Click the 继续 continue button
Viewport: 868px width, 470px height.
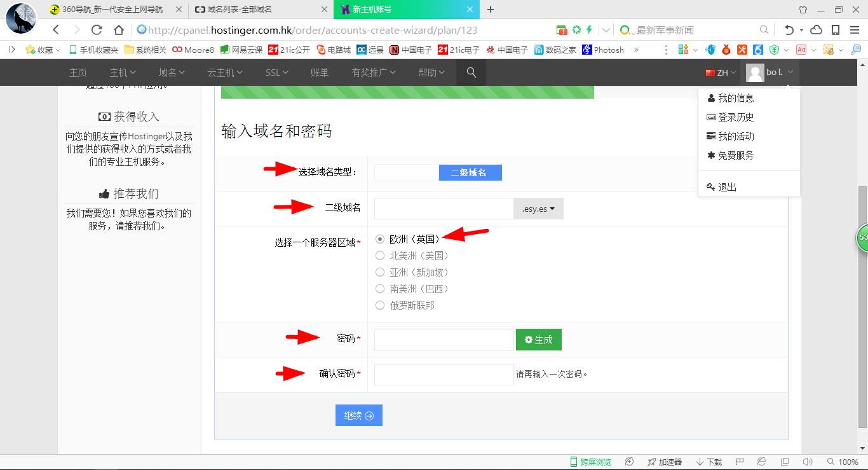(358, 415)
